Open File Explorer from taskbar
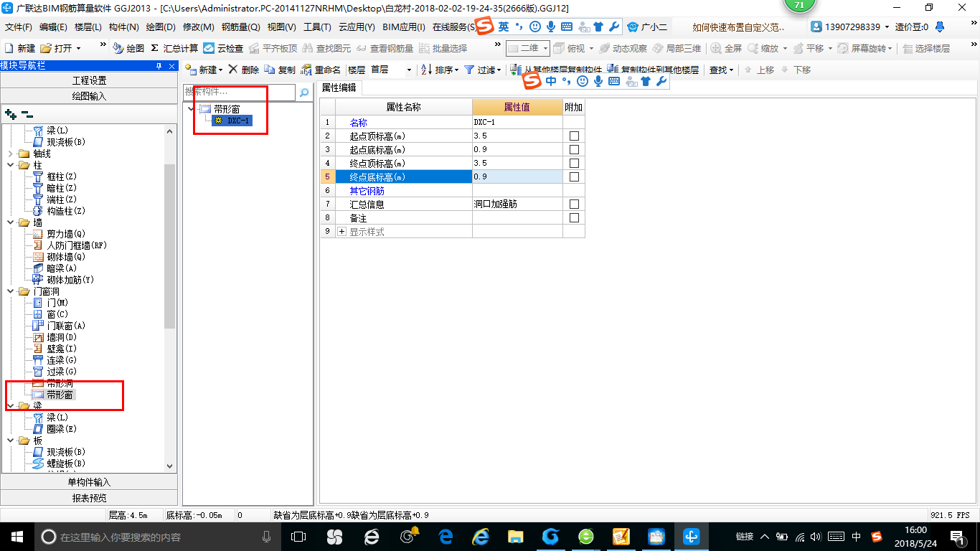 515,536
